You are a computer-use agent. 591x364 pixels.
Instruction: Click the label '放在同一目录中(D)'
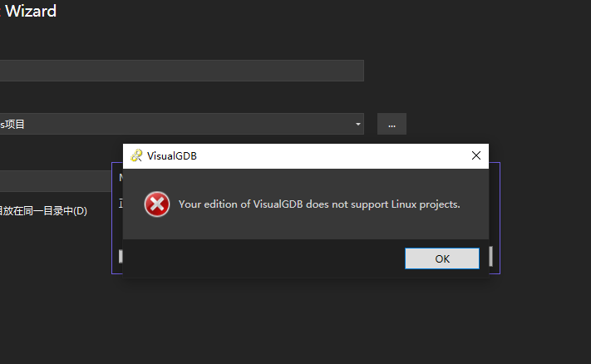[43, 210]
